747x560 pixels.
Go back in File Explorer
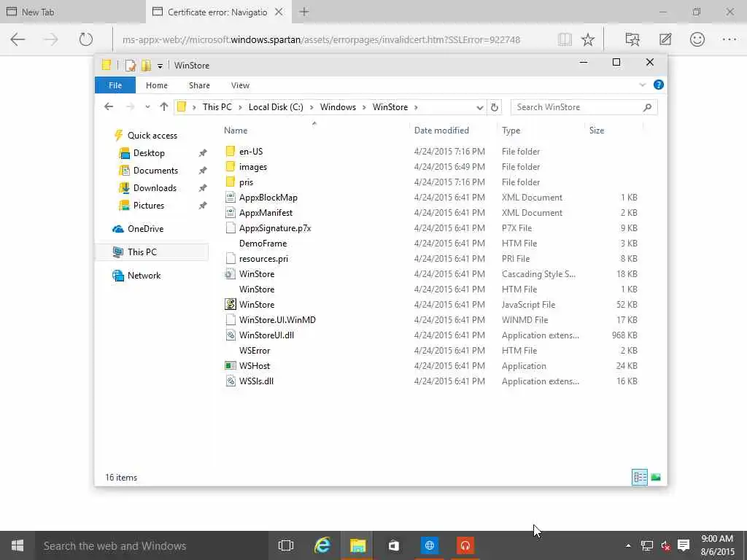(x=109, y=106)
